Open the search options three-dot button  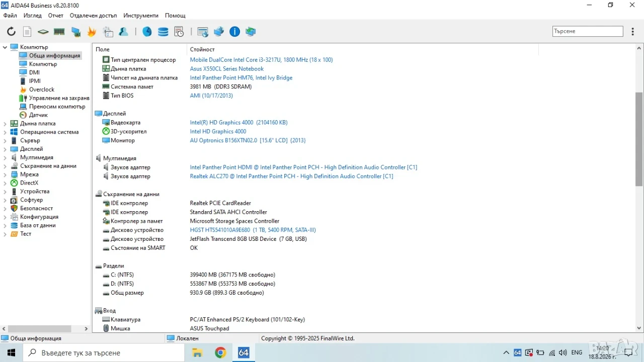click(633, 31)
